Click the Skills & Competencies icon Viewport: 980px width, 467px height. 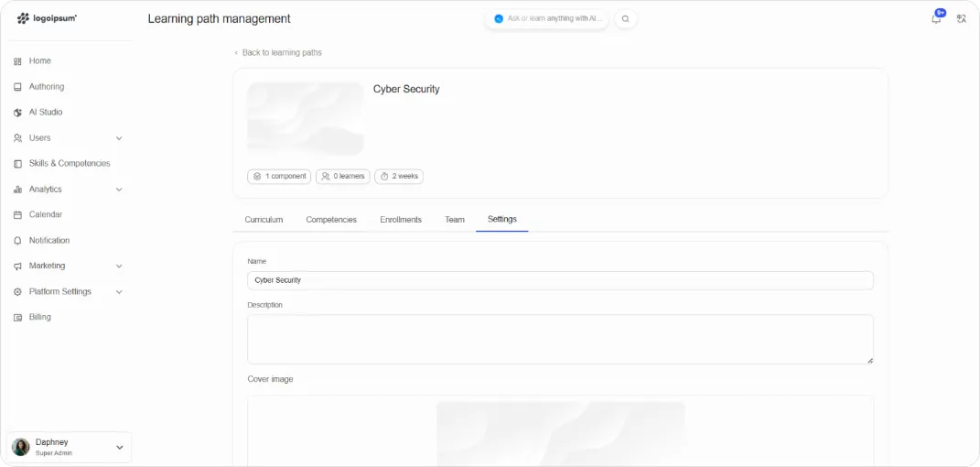click(x=17, y=164)
